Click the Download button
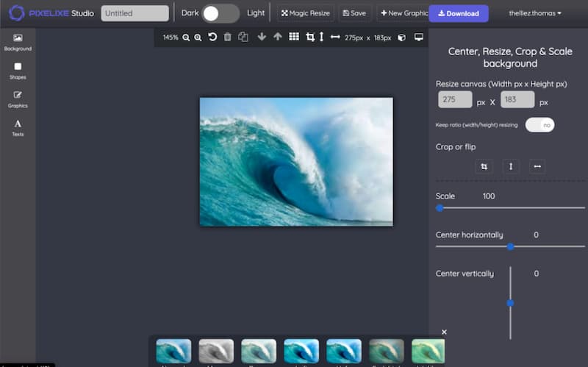588x367 pixels. click(458, 13)
